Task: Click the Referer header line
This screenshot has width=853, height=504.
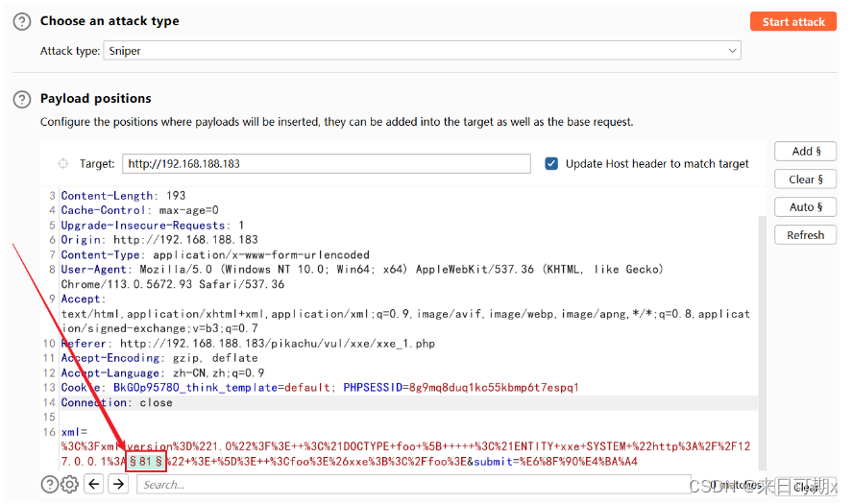Action: point(248,344)
